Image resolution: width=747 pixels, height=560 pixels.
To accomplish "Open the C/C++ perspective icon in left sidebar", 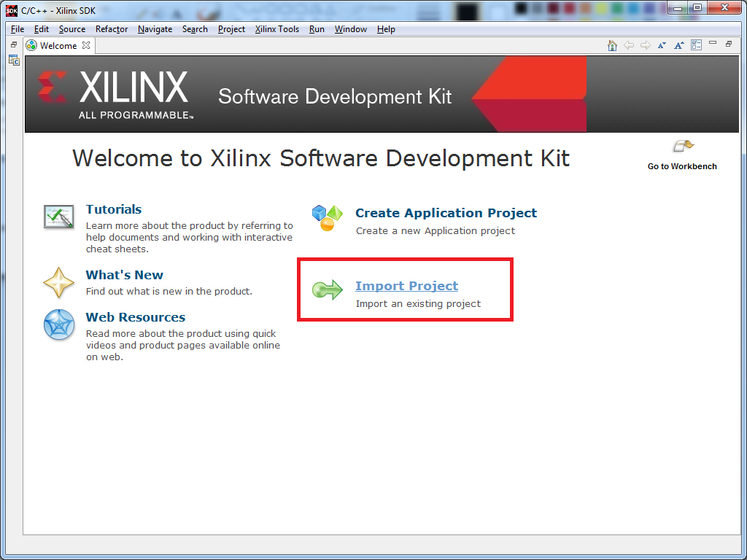I will [14, 61].
